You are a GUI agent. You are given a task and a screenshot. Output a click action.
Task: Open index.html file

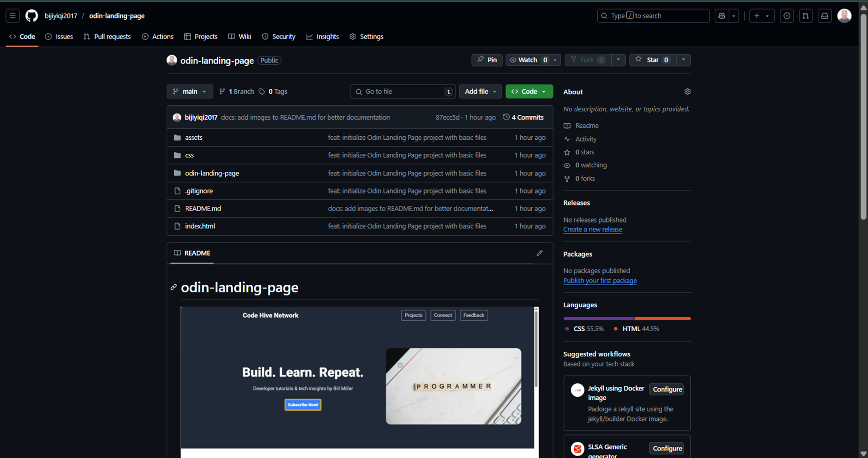coord(200,226)
